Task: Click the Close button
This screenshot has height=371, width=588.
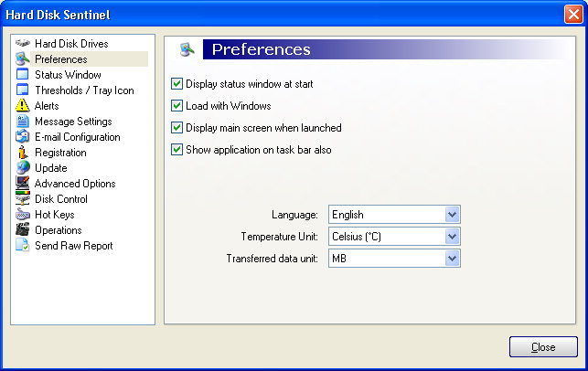Action: (543, 346)
